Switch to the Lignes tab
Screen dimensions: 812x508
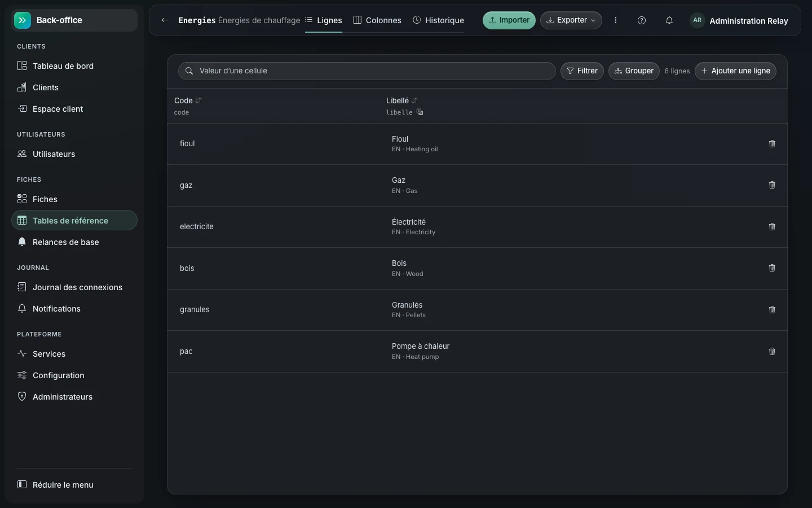click(324, 20)
